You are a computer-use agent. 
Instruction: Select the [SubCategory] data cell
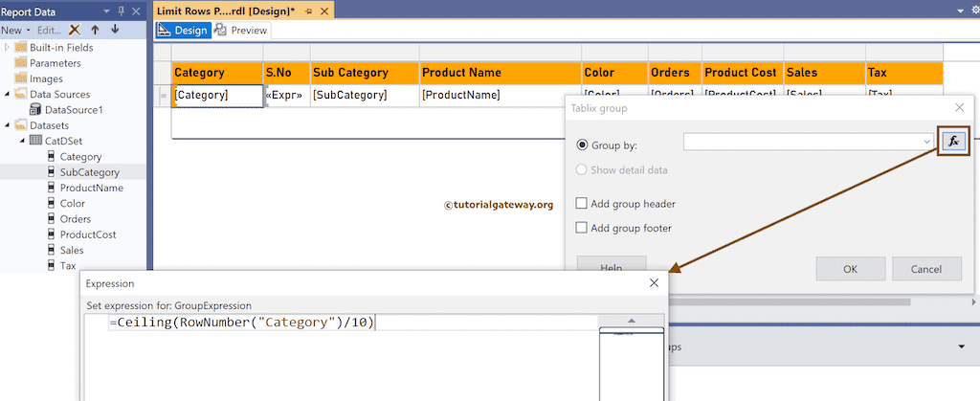[365, 96]
